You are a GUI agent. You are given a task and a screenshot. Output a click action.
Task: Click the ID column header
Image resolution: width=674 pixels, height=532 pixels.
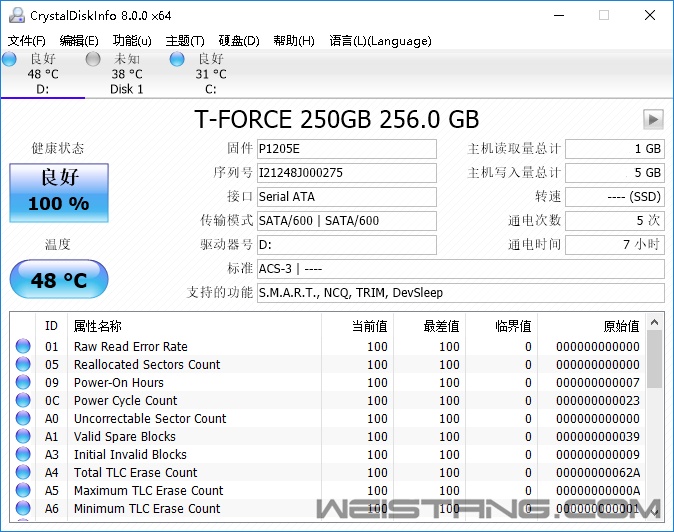pos(51,326)
